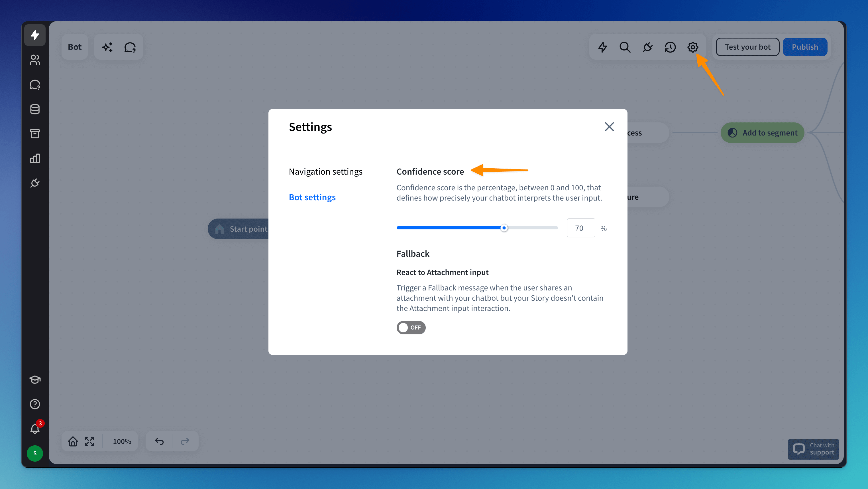Screen dimensions: 868x489
Task: Click fit-to-screen expand arrows icon
Action: pyautogui.click(x=89, y=441)
